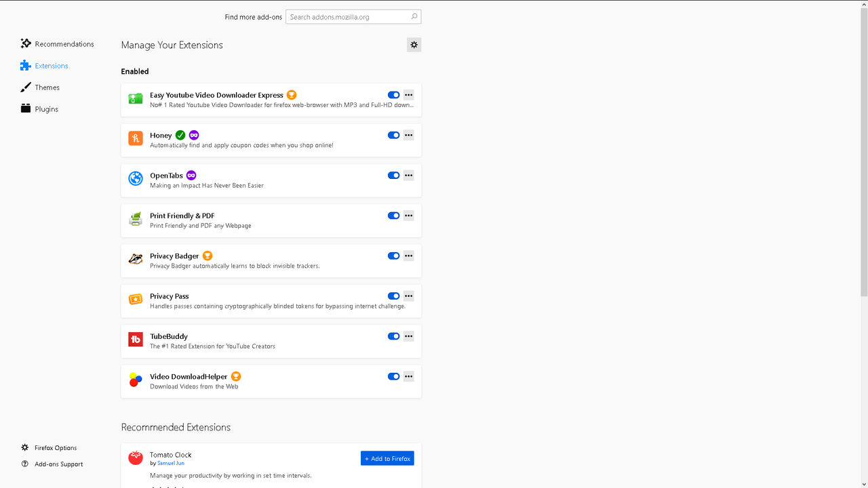The width and height of the screenshot is (868, 488).
Task: Click the Add-ons Support question mark icon
Action: (x=25, y=464)
